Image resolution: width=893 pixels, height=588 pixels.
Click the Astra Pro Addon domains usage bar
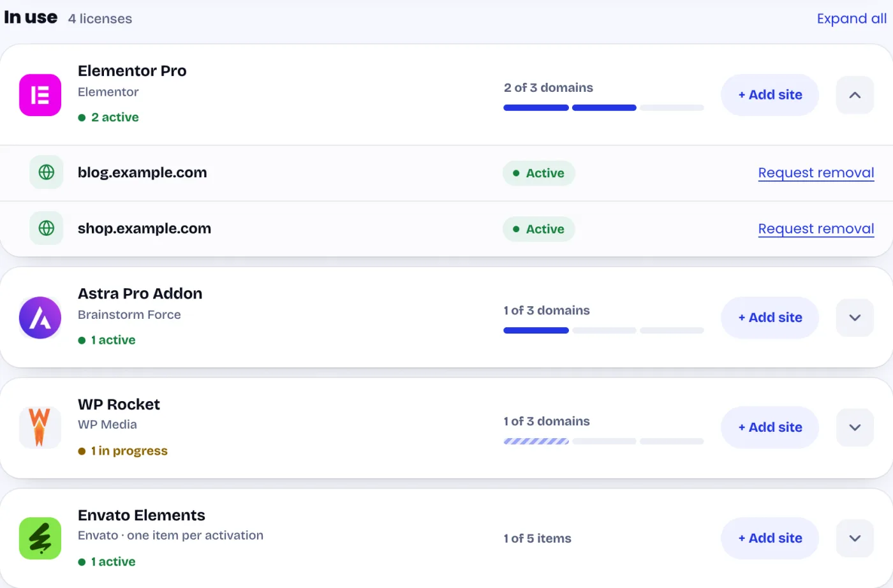603,330
